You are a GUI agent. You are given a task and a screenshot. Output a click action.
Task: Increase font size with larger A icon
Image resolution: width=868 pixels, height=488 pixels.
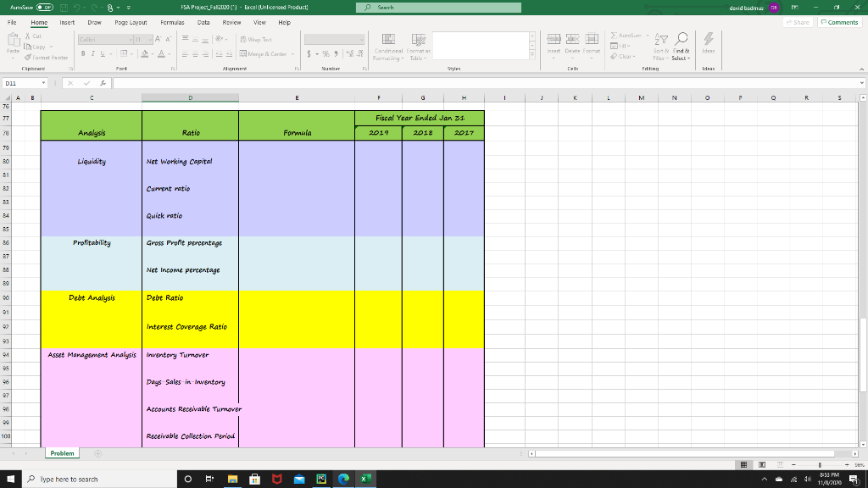(159, 39)
